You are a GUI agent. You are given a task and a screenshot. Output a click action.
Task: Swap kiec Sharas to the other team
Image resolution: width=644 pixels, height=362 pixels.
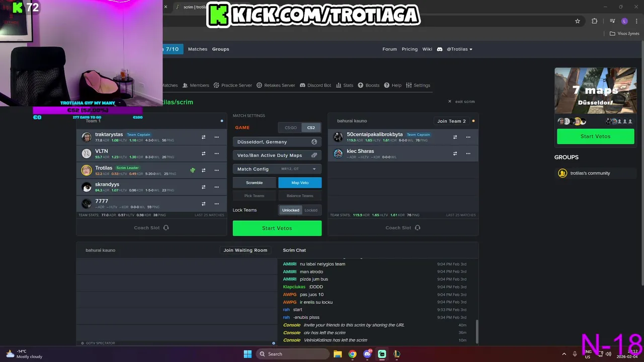455,153
